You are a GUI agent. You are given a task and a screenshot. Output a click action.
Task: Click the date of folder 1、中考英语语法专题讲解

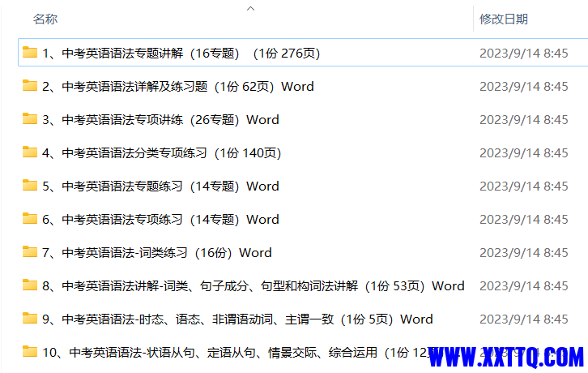[x=524, y=54]
